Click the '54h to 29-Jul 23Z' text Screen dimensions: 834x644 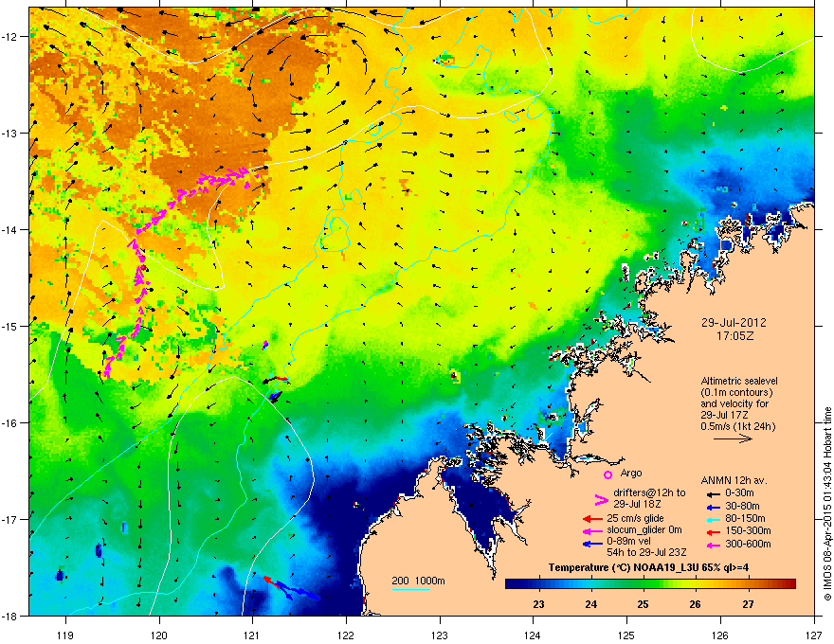pyautogui.click(x=646, y=552)
